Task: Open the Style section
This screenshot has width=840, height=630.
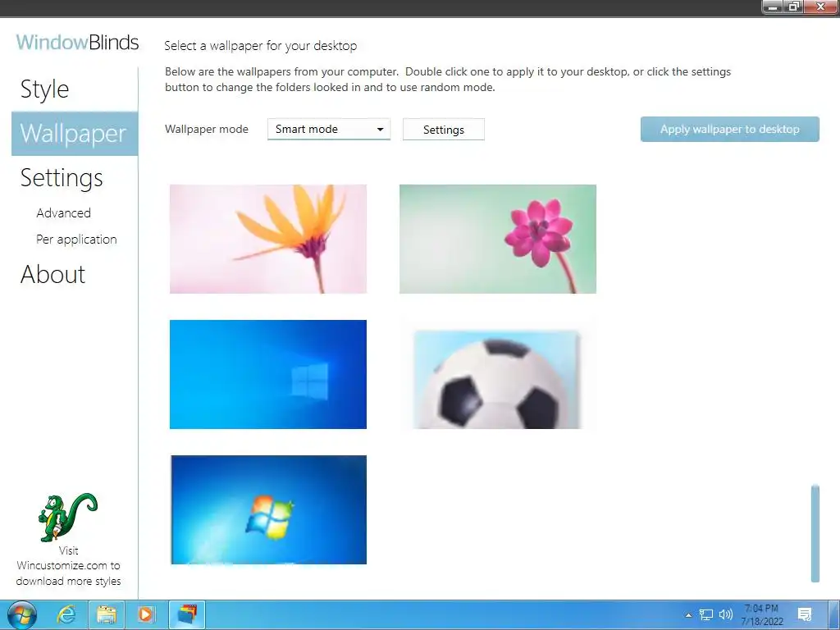Action: (x=45, y=89)
